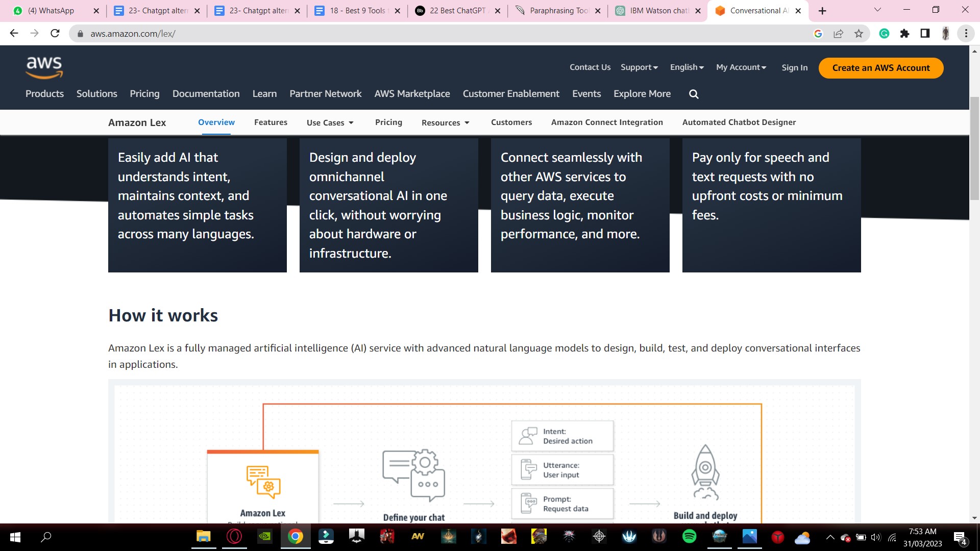Click the AWS logo icon
980x551 pixels.
[43, 67]
